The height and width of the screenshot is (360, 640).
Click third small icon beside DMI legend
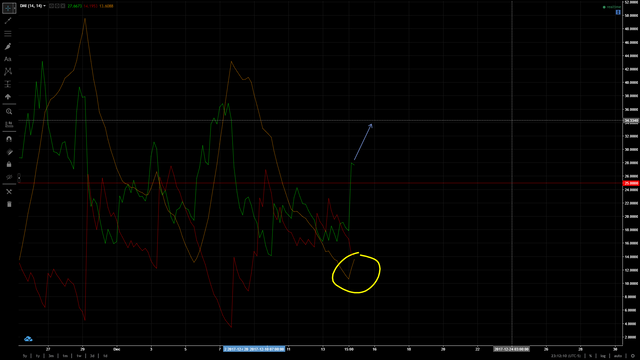63,6
